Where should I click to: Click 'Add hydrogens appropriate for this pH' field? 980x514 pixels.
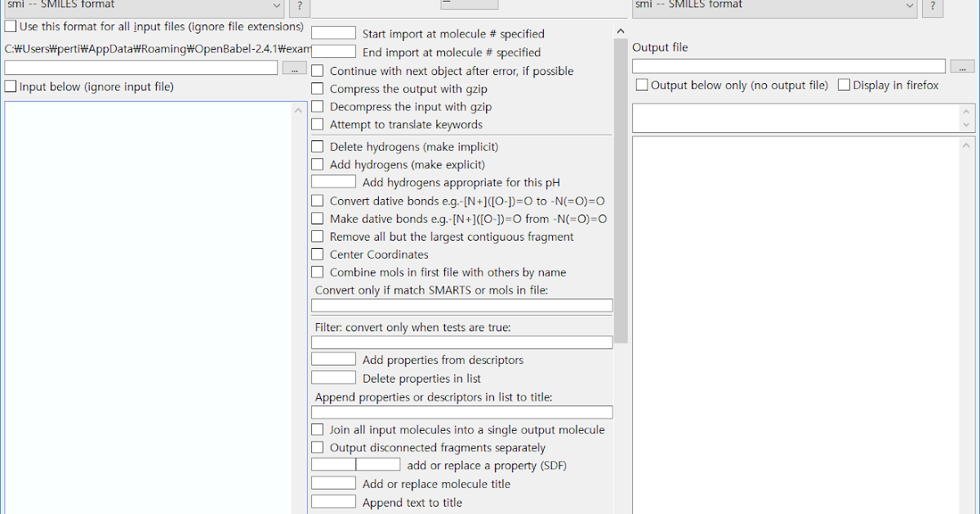pos(333,182)
